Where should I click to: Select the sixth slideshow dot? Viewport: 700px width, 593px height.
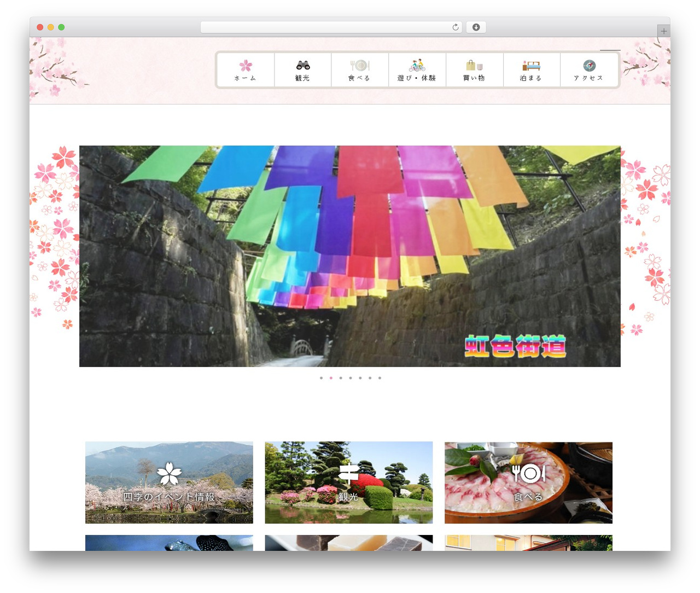point(370,378)
